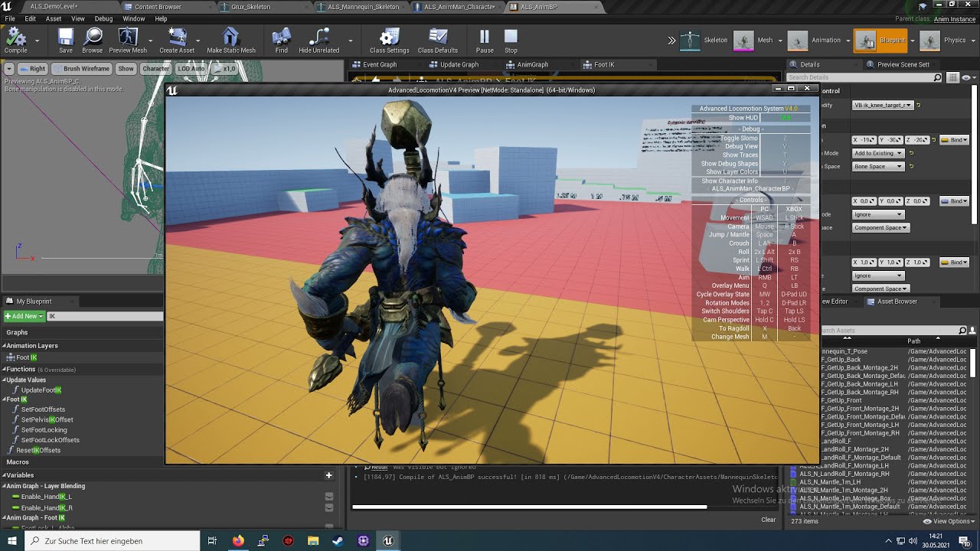This screenshot has height=551, width=980.
Task: Select the SetPelvisIKOffset function
Action: point(47,419)
